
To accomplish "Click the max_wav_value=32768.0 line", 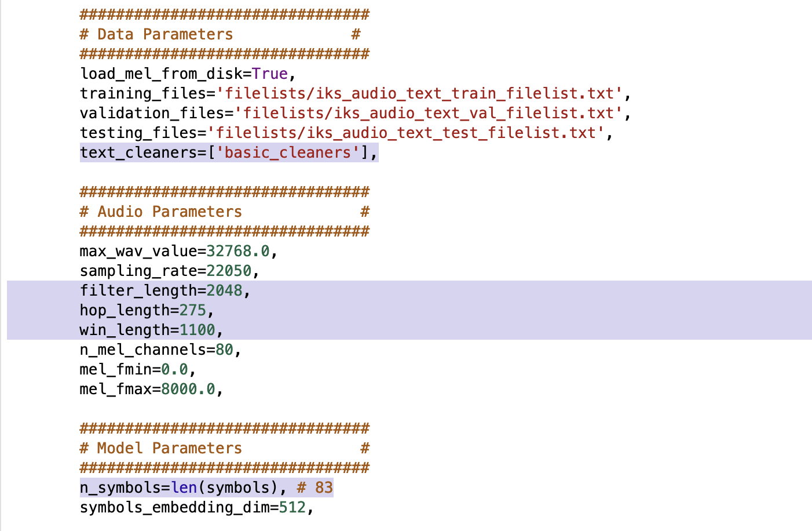I will [x=179, y=251].
